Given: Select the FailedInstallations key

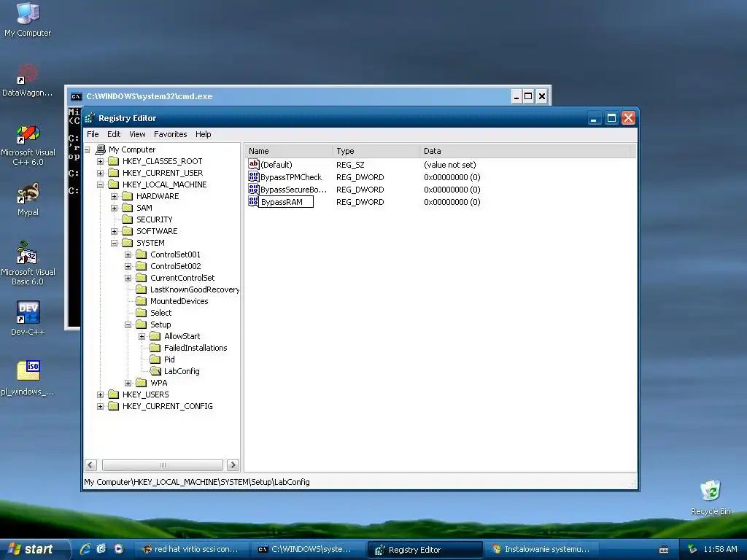Looking at the screenshot, I should pos(196,348).
